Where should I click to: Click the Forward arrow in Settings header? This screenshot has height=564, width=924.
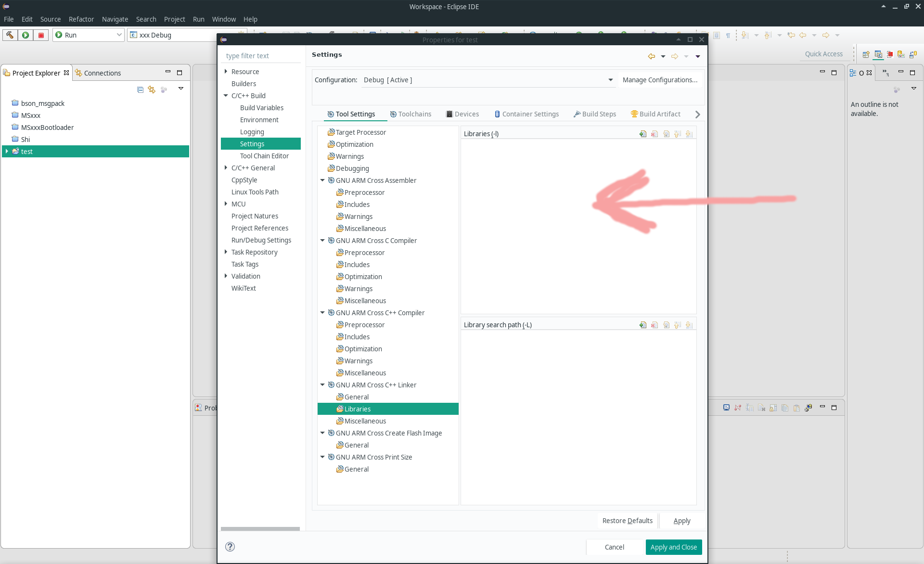(675, 56)
